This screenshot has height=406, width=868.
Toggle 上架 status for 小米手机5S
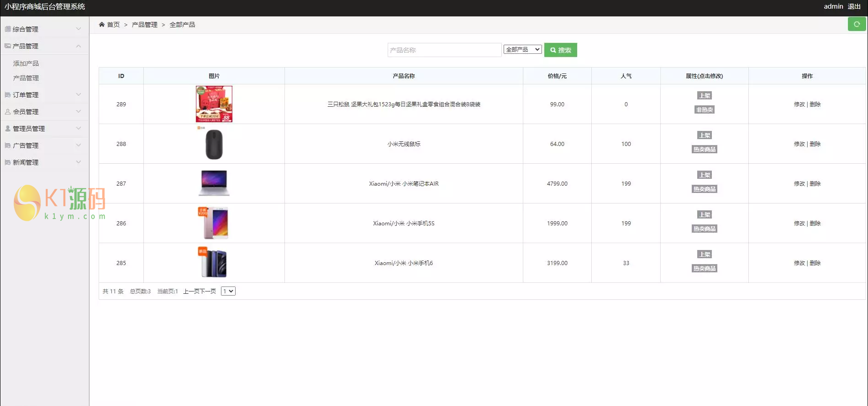pyautogui.click(x=705, y=215)
